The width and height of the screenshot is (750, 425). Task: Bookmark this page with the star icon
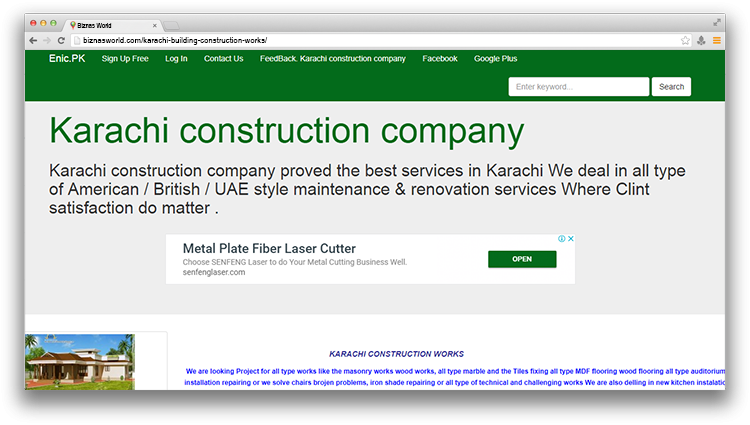pyautogui.click(x=685, y=40)
